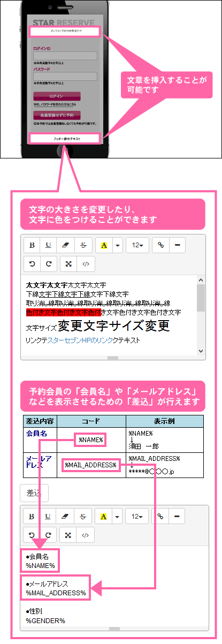
Task: Click the 会員登録せずに予約 button on the phone
Action: [57, 115]
